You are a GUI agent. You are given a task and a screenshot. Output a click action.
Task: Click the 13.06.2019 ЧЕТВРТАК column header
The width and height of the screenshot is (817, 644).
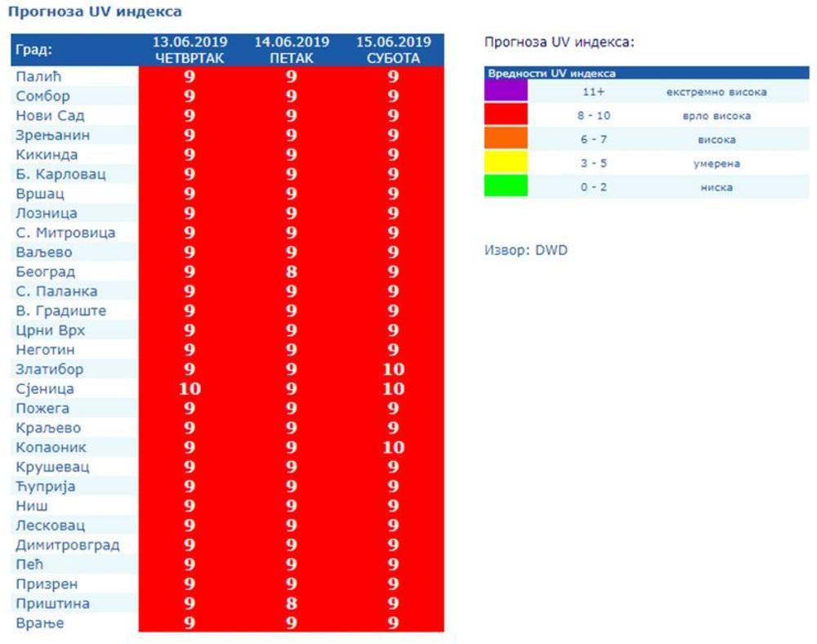point(190,50)
